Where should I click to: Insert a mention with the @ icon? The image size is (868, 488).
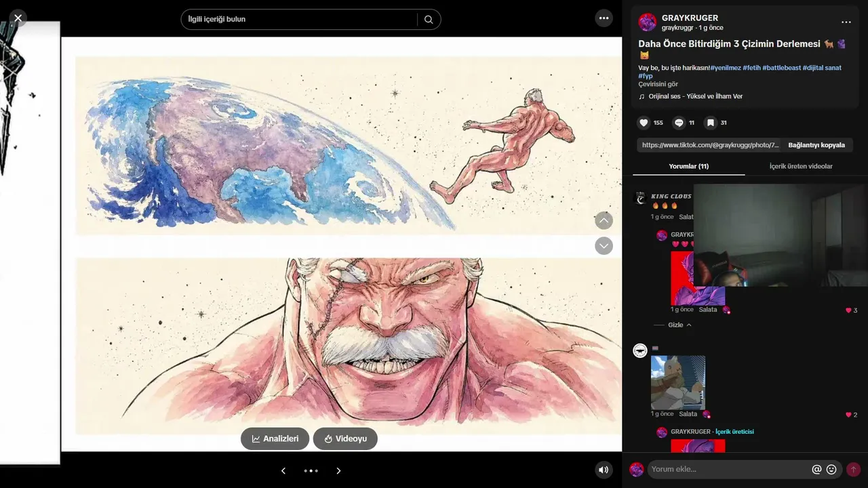(x=817, y=469)
